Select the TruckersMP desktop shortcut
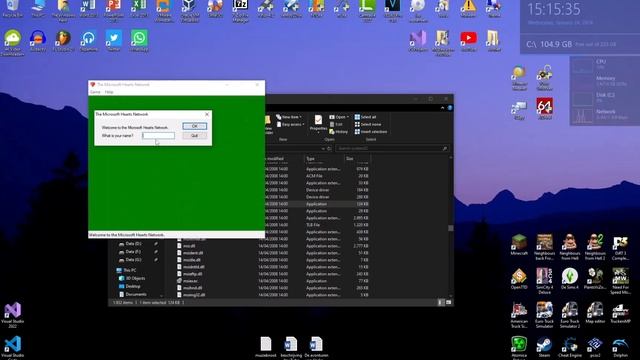Image resolution: width=640 pixels, height=360 pixels. (x=620, y=313)
